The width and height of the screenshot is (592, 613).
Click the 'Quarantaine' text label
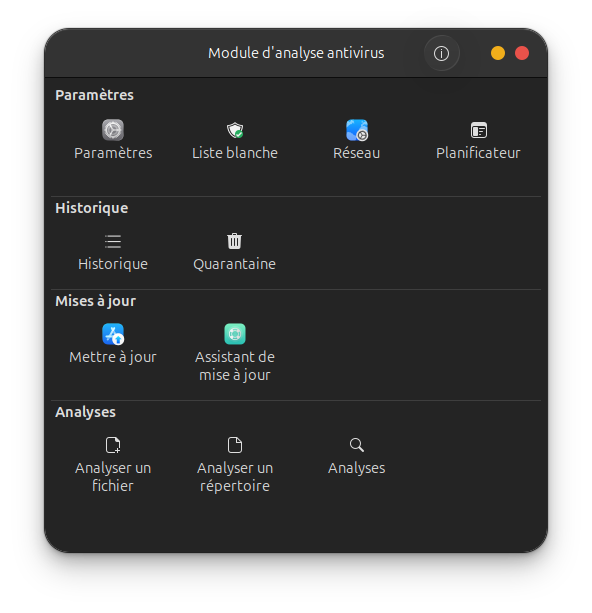pyautogui.click(x=235, y=264)
